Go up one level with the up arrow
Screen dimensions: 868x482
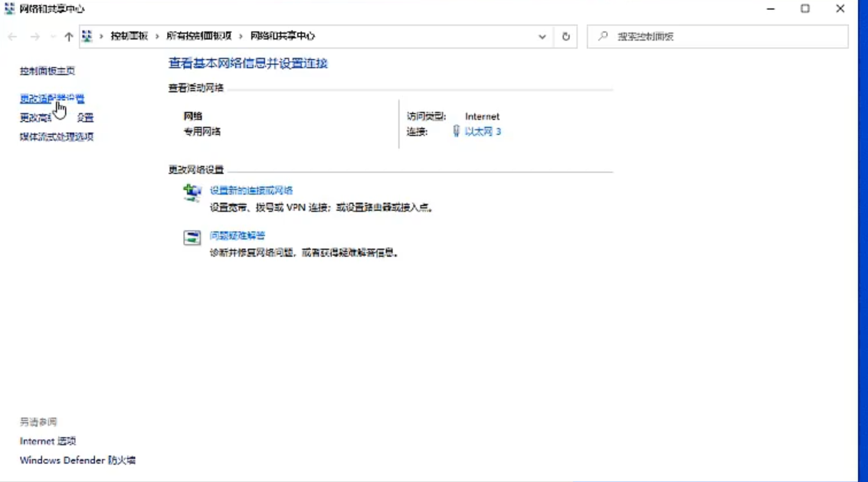tap(69, 36)
